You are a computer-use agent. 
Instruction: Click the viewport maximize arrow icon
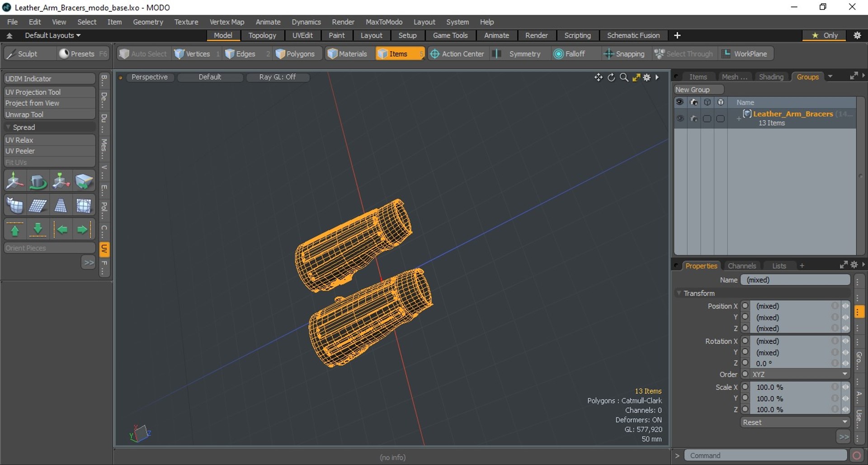point(636,77)
